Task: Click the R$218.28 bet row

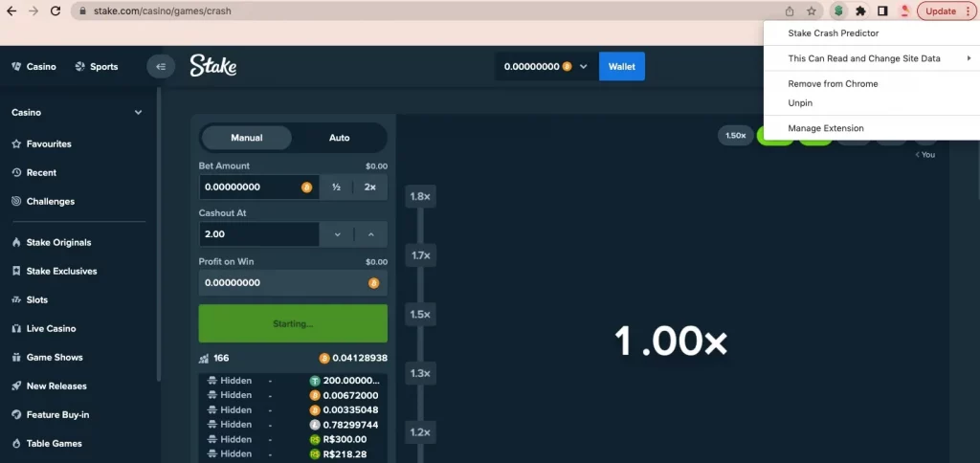Action: click(x=293, y=453)
